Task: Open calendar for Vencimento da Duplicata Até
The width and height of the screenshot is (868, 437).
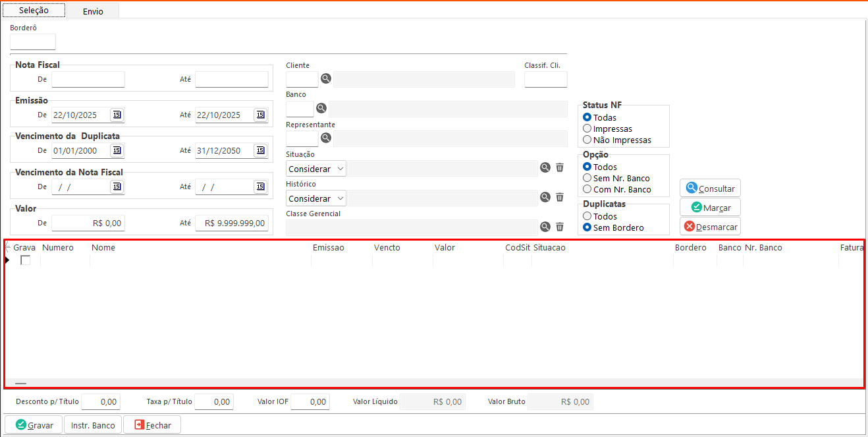Action: [x=260, y=151]
